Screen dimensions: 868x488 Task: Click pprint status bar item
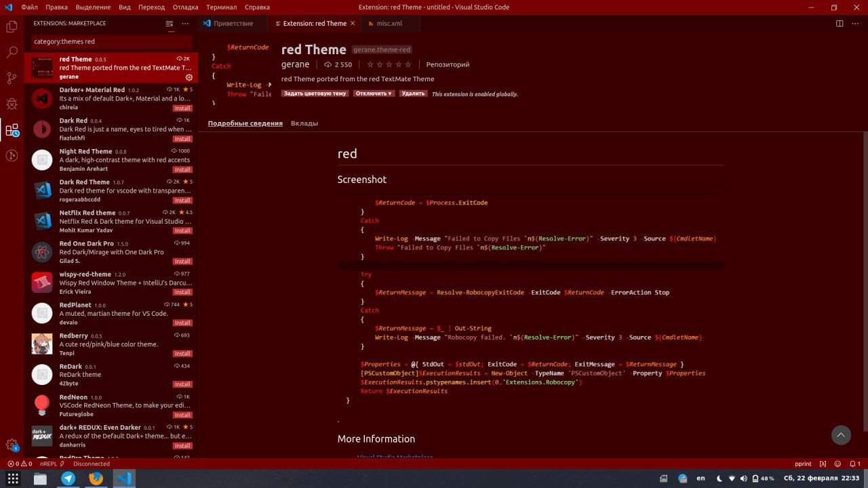coord(803,464)
